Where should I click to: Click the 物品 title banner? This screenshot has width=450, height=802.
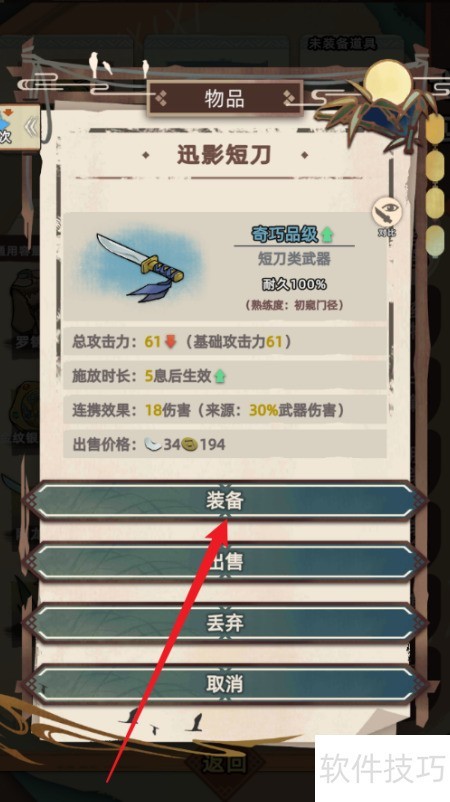click(225, 98)
